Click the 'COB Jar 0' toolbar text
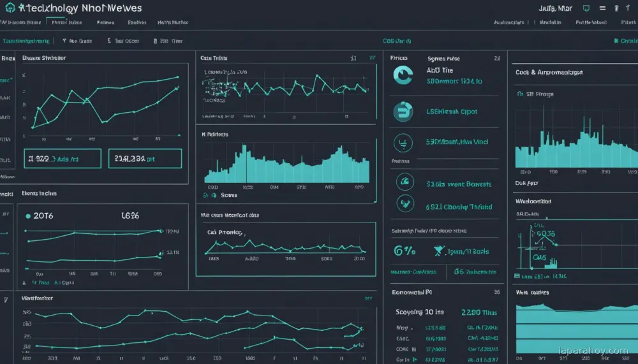The image size is (638, 364). coord(397,41)
